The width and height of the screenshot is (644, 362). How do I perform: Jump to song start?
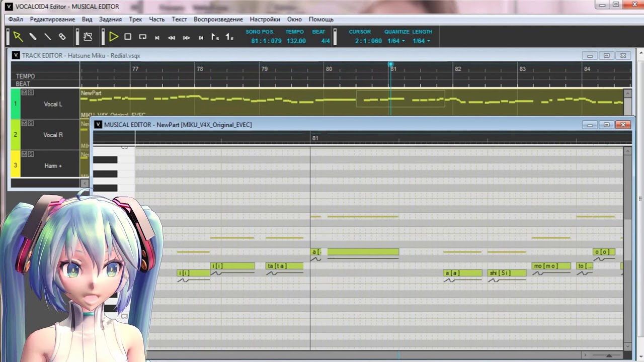click(157, 37)
